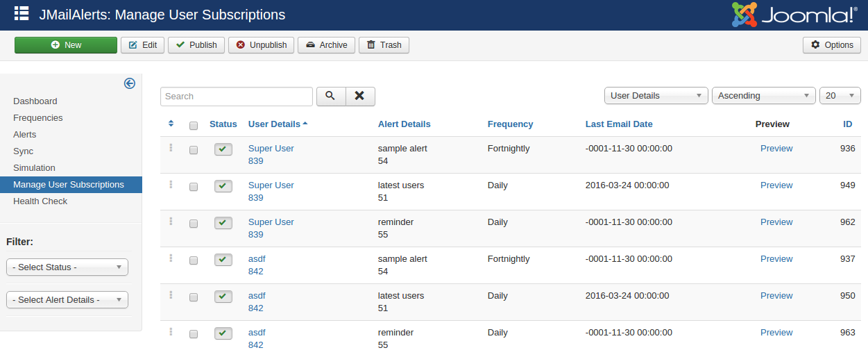Click the Unpublish toolbar button

click(x=262, y=44)
